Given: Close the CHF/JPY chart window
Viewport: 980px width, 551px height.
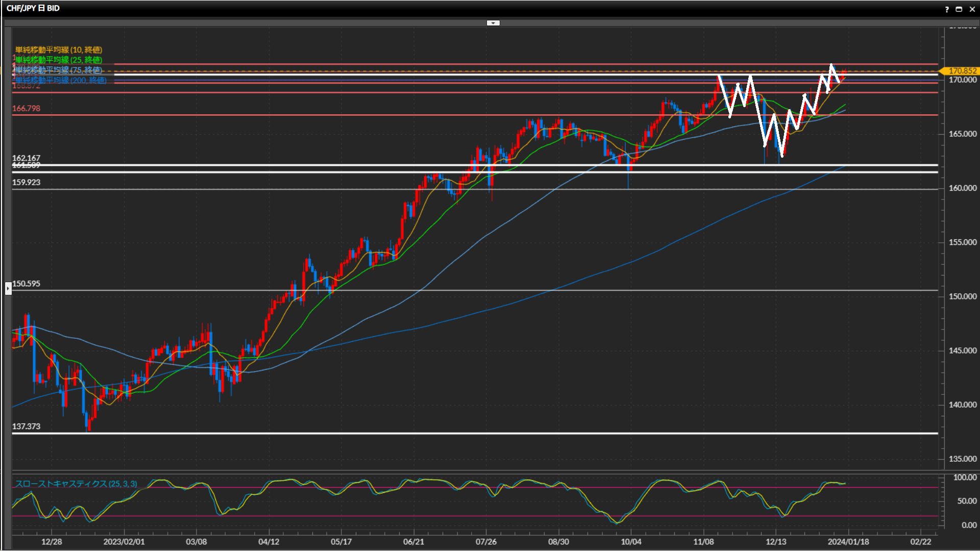Looking at the screenshot, I should (972, 9).
